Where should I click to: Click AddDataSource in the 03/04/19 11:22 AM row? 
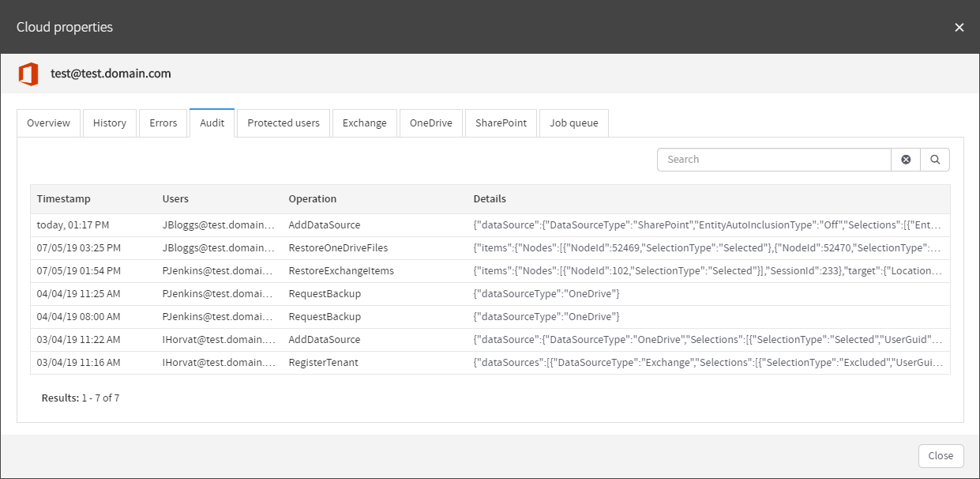(x=324, y=340)
